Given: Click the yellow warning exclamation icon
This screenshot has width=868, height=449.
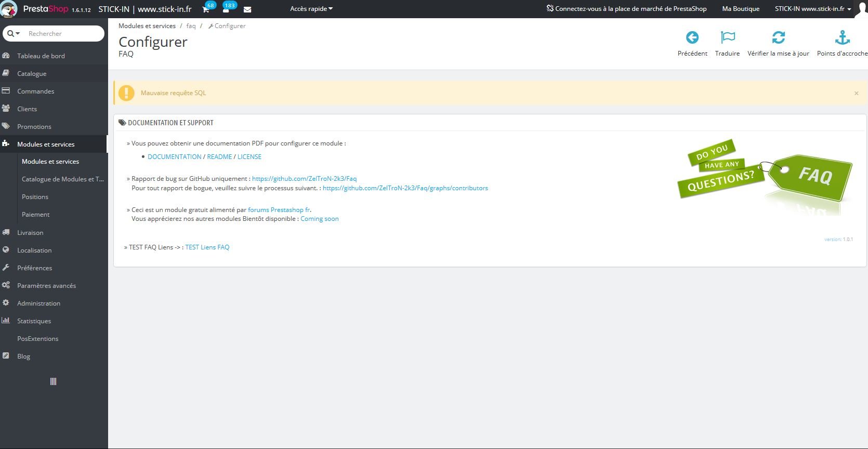Looking at the screenshot, I should tap(126, 93).
